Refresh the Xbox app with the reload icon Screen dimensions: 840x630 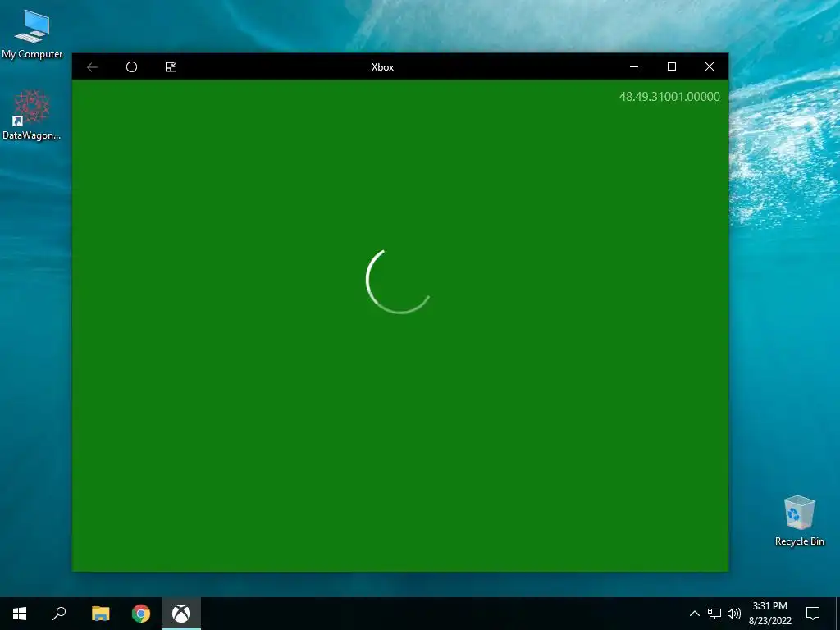131,67
